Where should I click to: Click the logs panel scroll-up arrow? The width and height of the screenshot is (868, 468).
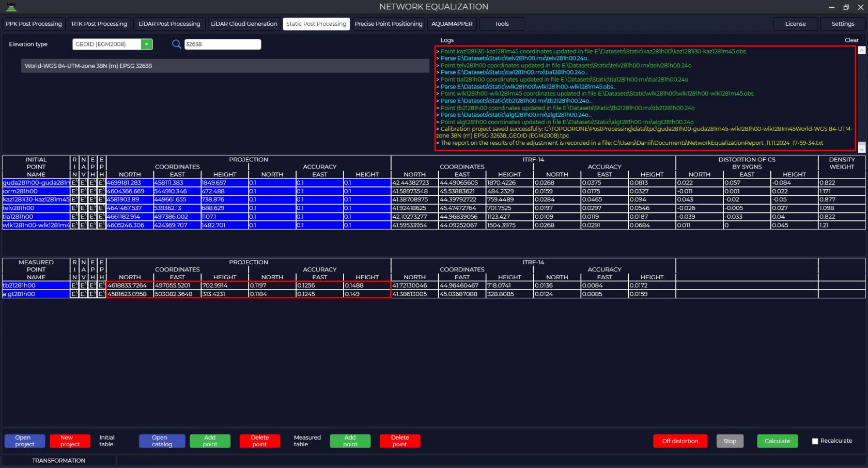coord(862,50)
